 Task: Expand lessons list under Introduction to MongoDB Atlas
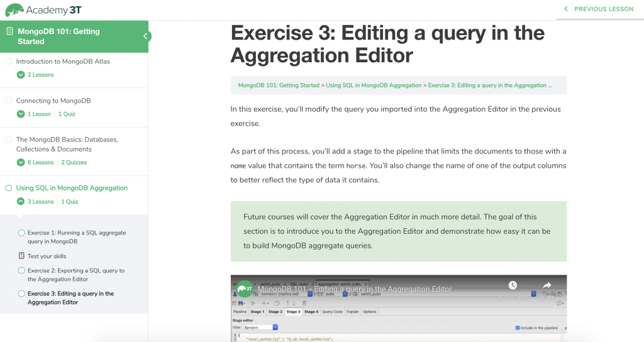21,75
